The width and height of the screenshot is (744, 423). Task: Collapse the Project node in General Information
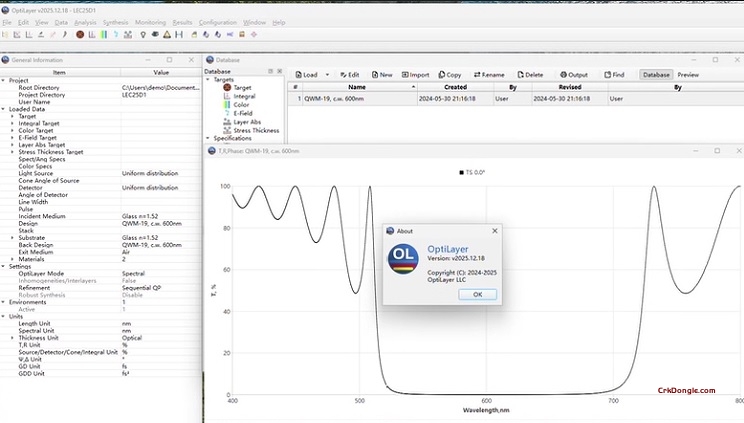tap(3, 81)
